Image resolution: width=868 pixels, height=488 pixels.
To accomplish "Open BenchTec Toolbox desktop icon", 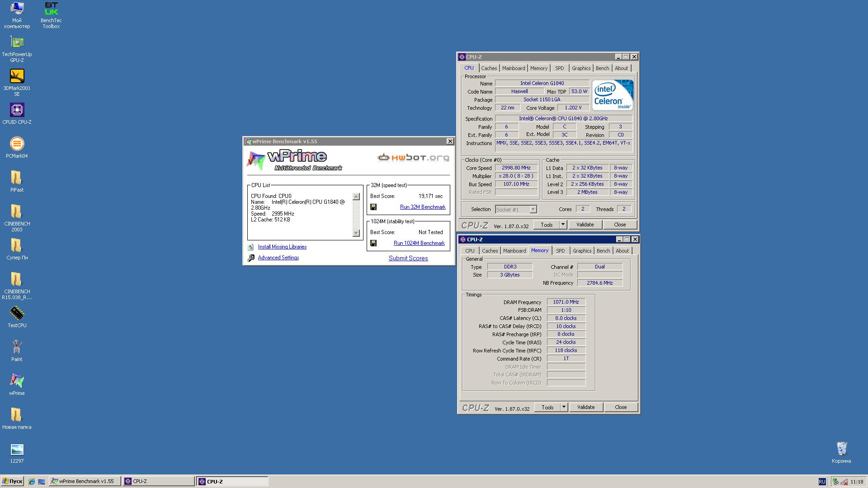I will click(x=51, y=15).
